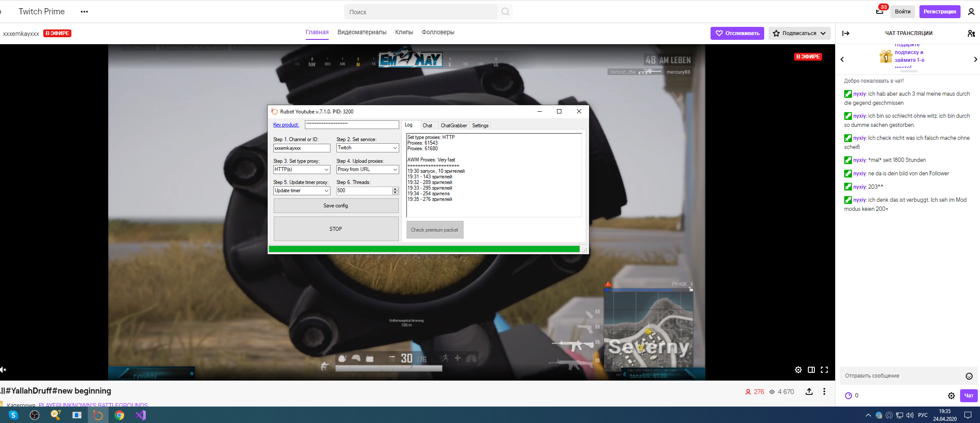Image resolution: width=980 pixels, height=423 pixels.
Task: Click the Отслеживать follow button
Action: point(737,33)
